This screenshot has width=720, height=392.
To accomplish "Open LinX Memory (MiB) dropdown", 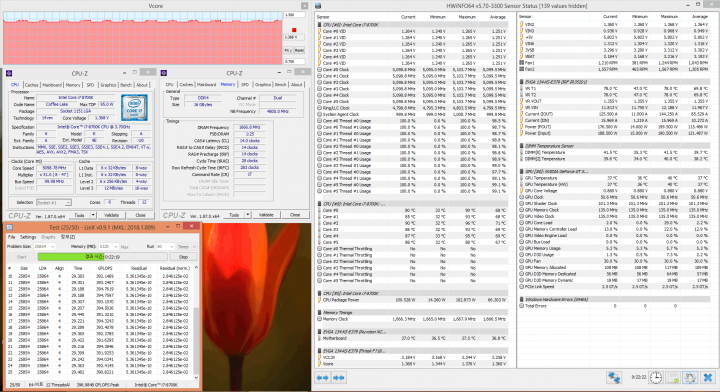I will tap(116, 246).
